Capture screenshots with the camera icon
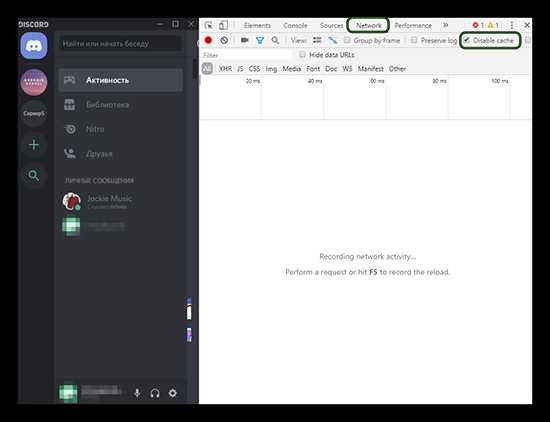This screenshot has width=550, height=422. click(x=244, y=40)
